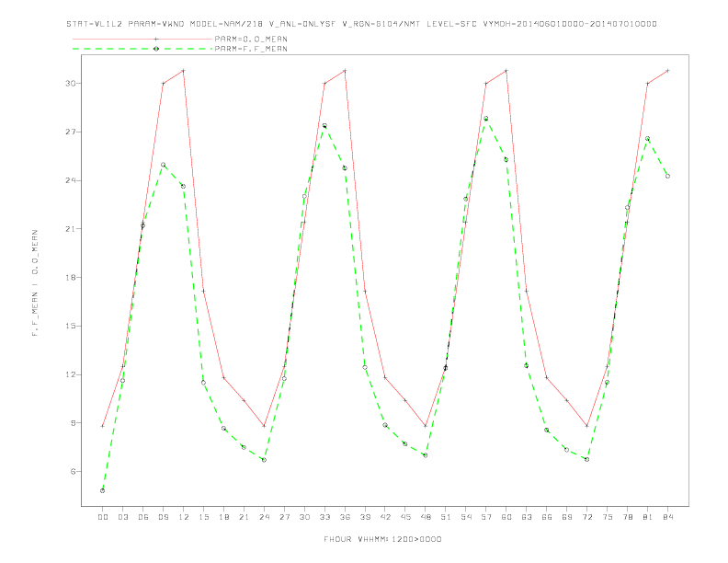This screenshot has width=728, height=563.
Task: Click x-axis forecast hour label 51
Action: 446,517
